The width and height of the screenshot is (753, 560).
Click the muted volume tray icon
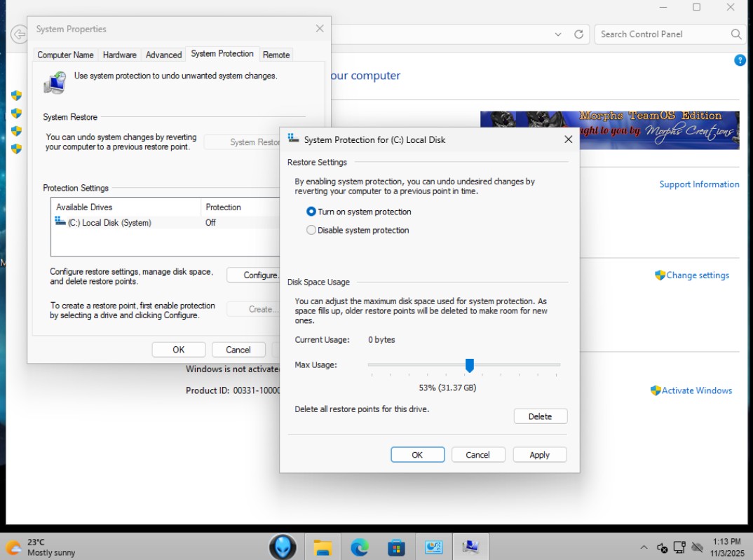point(663,547)
